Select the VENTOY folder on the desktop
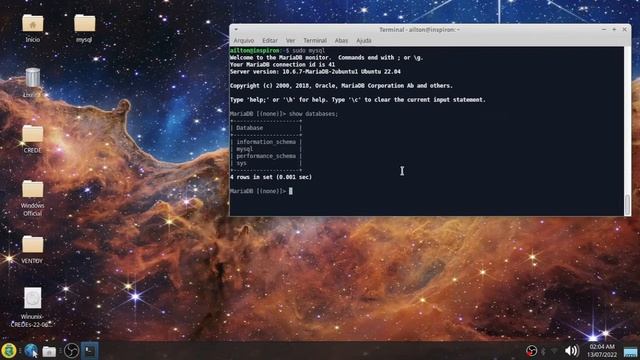The width and height of the screenshot is (640, 360). tap(32, 249)
